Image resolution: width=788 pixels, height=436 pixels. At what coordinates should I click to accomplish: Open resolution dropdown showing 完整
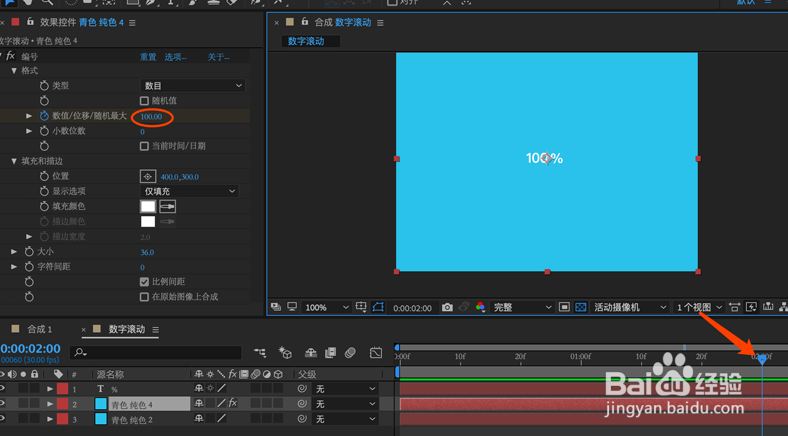(x=521, y=307)
